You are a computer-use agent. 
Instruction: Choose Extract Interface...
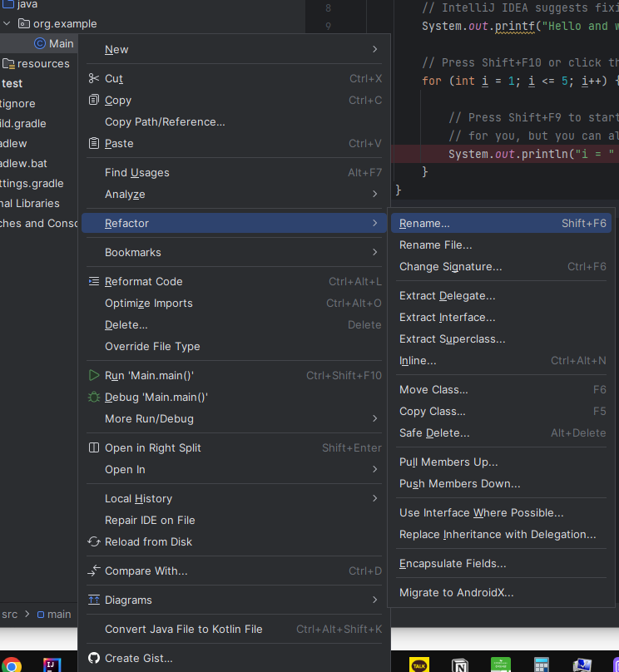[501, 317]
